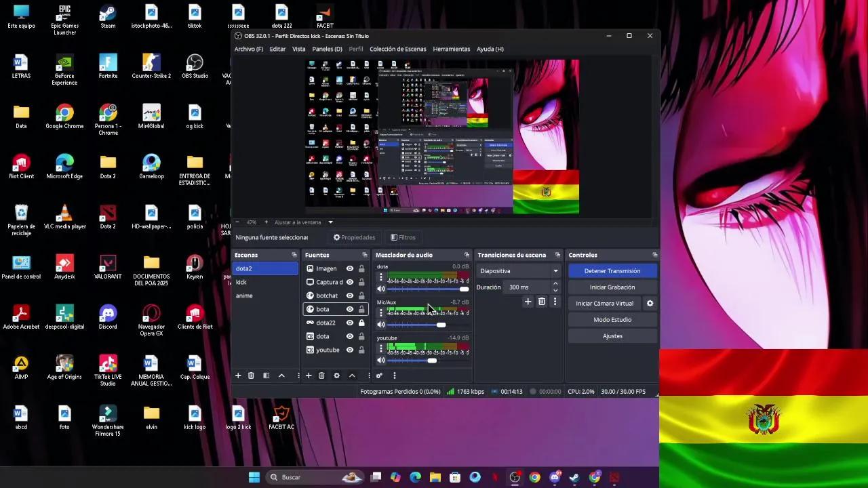The image size is (868, 488).
Task: Open advanced audio settings gear in Mezclador
Action: tap(379, 375)
